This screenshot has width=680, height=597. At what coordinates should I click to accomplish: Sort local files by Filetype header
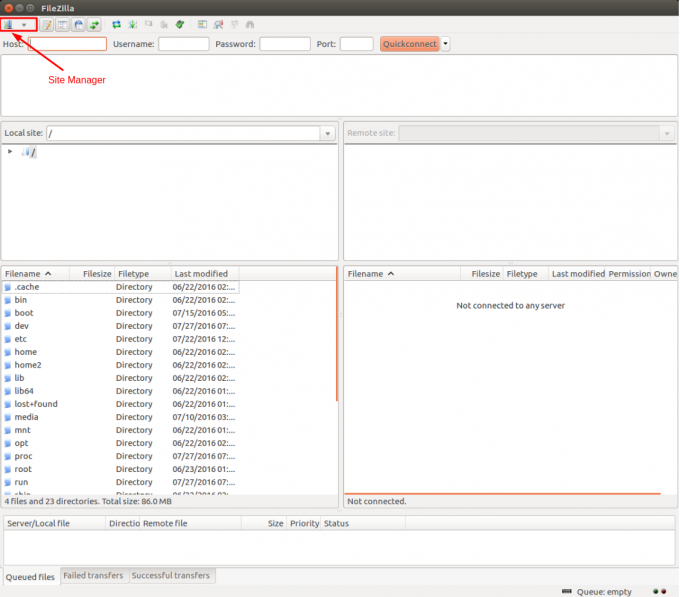pyautogui.click(x=143, y=274)
